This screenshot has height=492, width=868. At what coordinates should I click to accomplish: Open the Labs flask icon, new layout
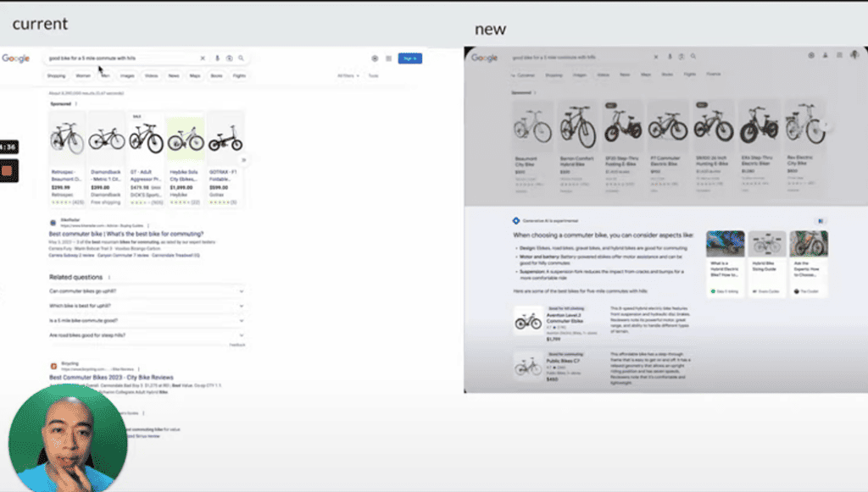click(826, 55)
